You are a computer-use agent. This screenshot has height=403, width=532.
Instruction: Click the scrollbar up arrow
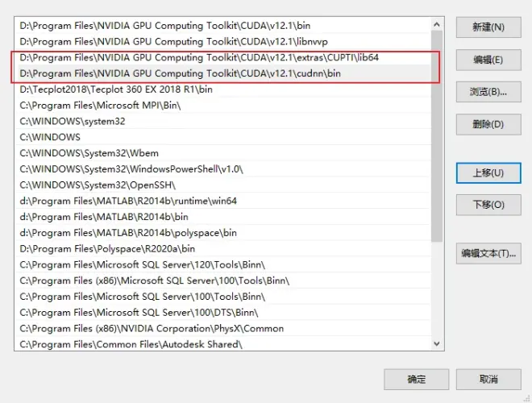point(437,24)
